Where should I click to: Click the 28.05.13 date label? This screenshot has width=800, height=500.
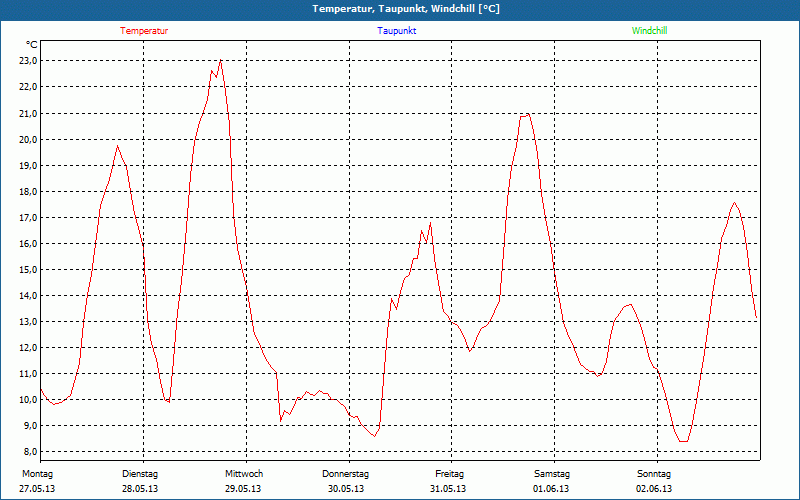click(x=140, y=489)
